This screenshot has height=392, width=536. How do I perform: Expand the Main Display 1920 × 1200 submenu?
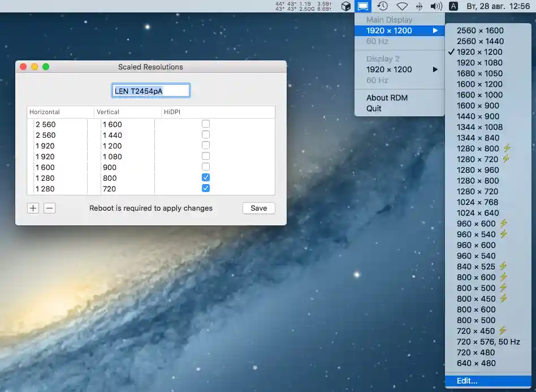[400, 31]
